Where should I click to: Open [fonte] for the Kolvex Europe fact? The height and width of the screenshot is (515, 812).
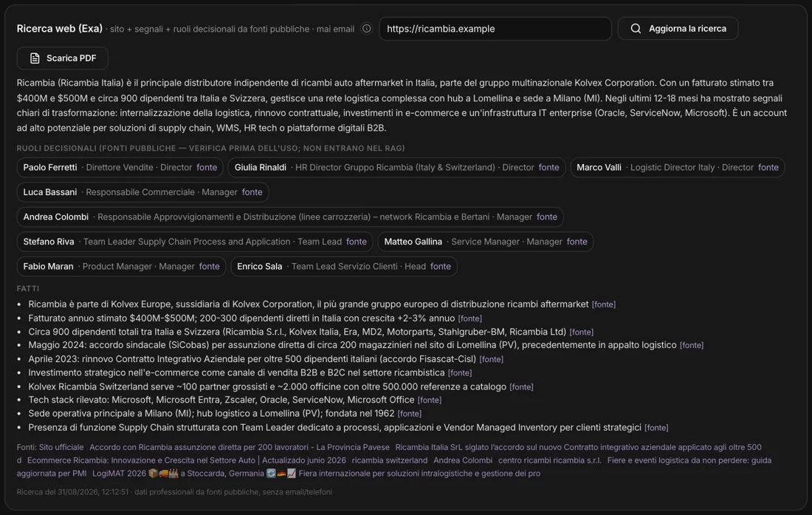[x=604, y=304]
